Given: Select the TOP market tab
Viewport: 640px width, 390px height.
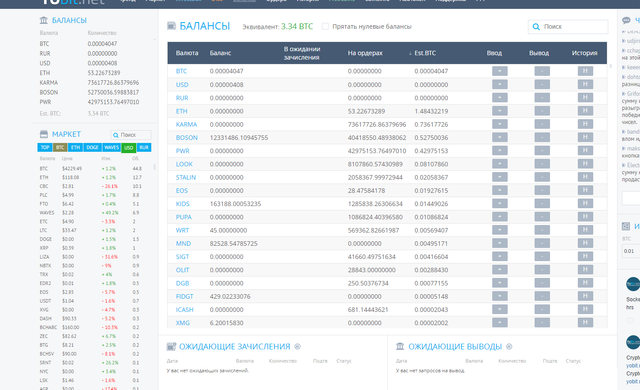Looking at the screenshot, I should point(45,147).
